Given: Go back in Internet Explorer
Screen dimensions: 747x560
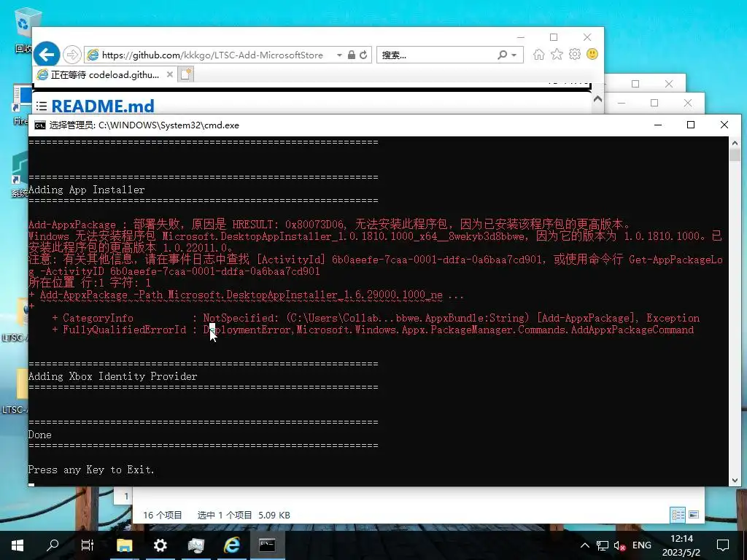Looking at the screenshot, I should (x=47, y=55).
